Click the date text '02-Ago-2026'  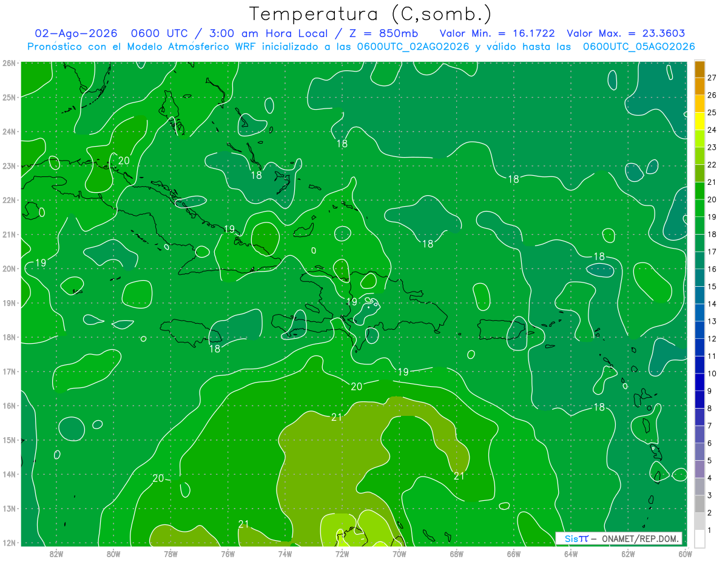click(x=76, y=33)
